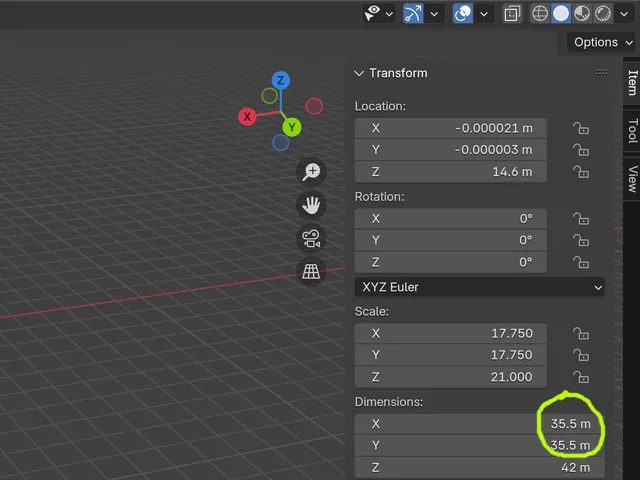Lock the Rotation Y value
The image size is (640, 480).
tap(581, 241)
